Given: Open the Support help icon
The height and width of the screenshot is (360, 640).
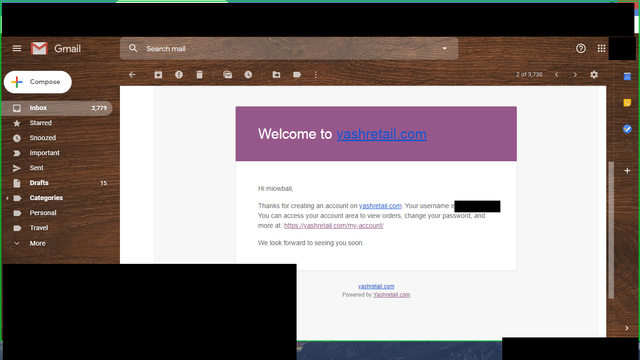Looking at the screenshot, I should click(x=580, y=49).
